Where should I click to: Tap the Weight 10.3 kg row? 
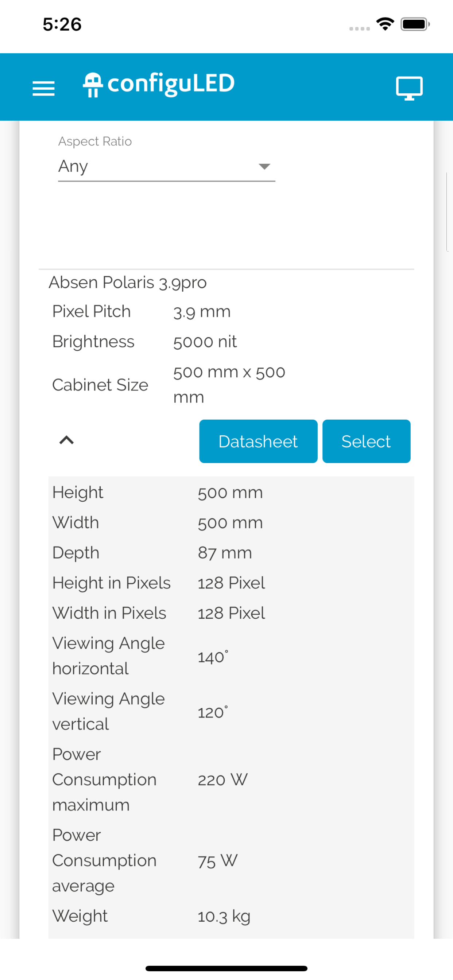point(231,916)
